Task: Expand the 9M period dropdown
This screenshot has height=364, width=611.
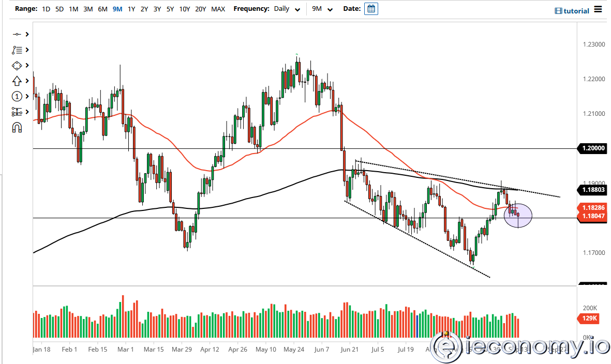Action: 322,9
